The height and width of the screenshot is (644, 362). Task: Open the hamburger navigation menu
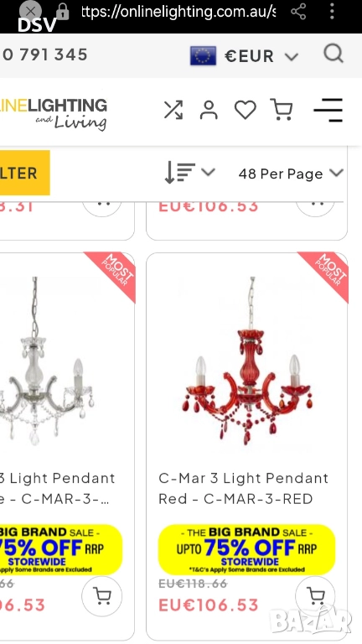coord(328,110)
